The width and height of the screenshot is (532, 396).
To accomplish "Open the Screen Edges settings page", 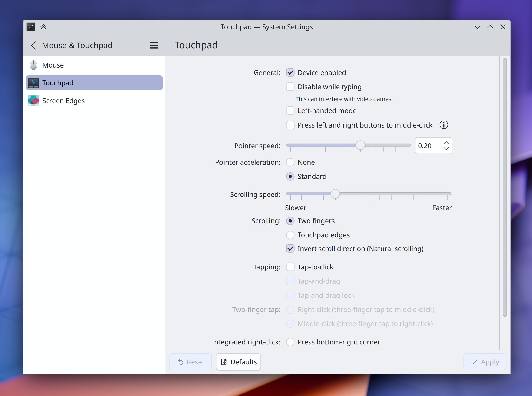I will pos(63,101).
